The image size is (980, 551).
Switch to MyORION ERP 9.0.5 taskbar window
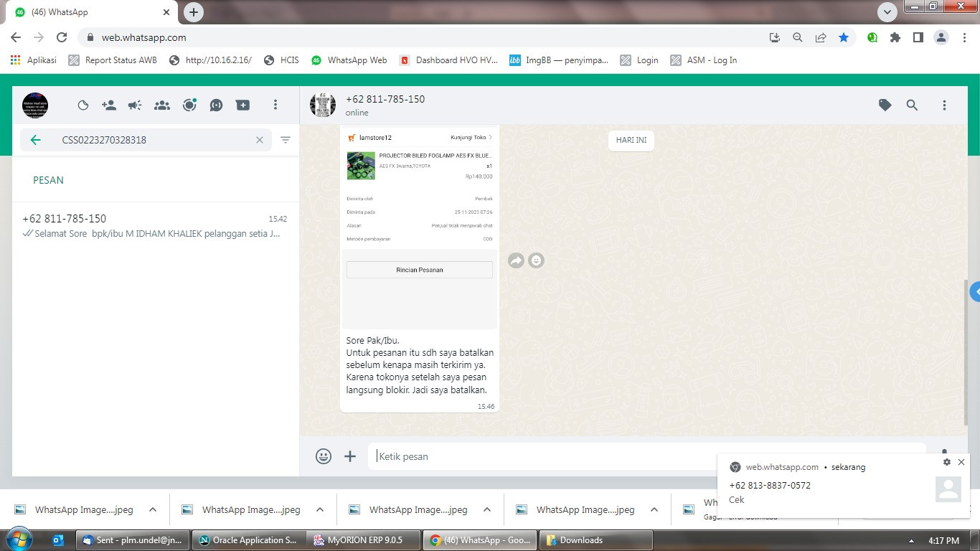point(364,540)
